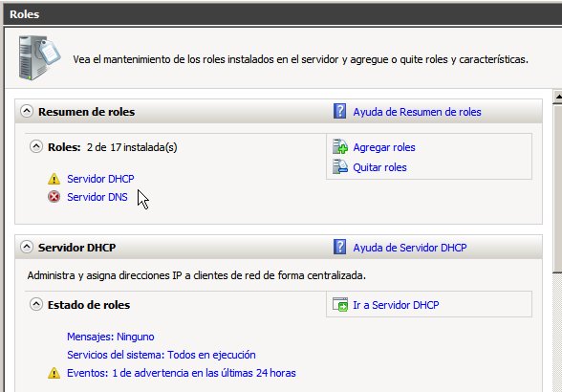
Task: Open the Servidor DHCP role link
Action: click(x=100, y=179)
